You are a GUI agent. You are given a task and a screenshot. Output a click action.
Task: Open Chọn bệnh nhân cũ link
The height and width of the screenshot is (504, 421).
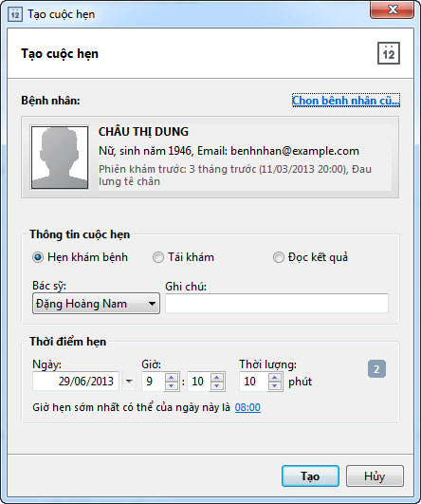pyautogui.click(x=346, y=101)
